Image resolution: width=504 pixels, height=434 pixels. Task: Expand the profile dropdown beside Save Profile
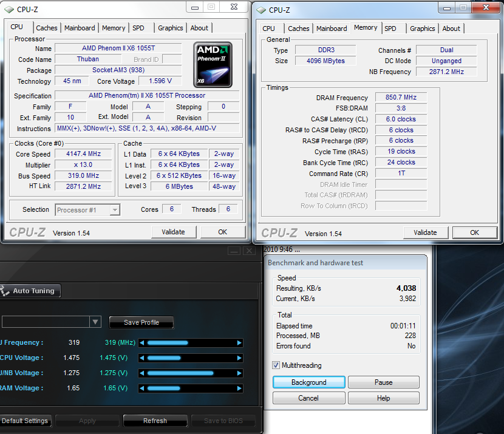click(95, 322)
